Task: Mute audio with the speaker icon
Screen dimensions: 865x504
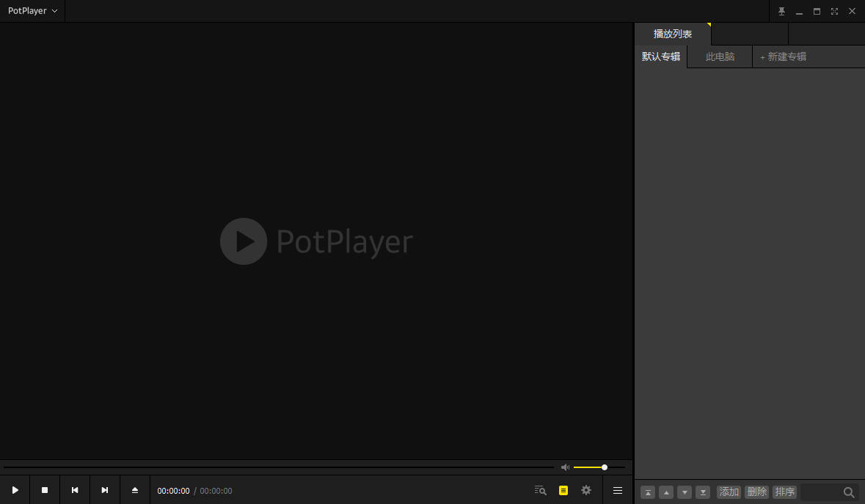Action: tap(565, 467)
